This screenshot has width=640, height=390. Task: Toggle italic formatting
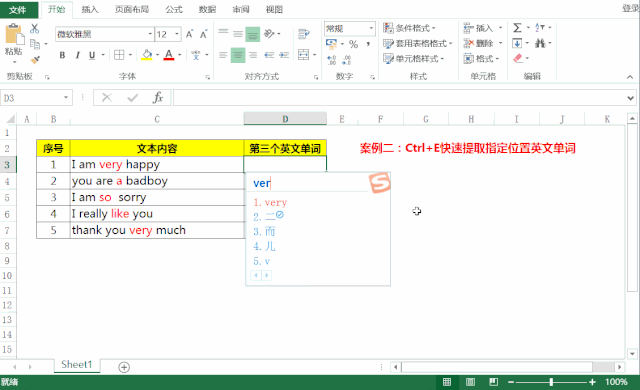pyautogui.click(x=77, y=55)
